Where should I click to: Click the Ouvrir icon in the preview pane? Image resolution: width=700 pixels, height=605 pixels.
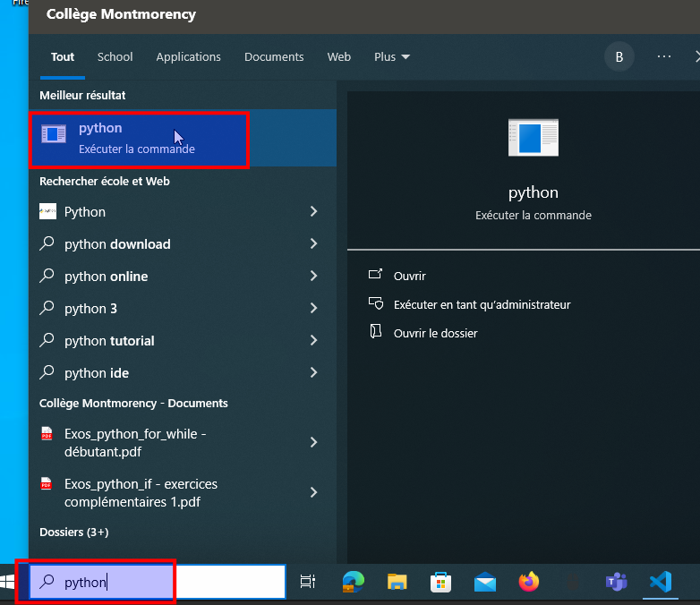click(375, 274)
